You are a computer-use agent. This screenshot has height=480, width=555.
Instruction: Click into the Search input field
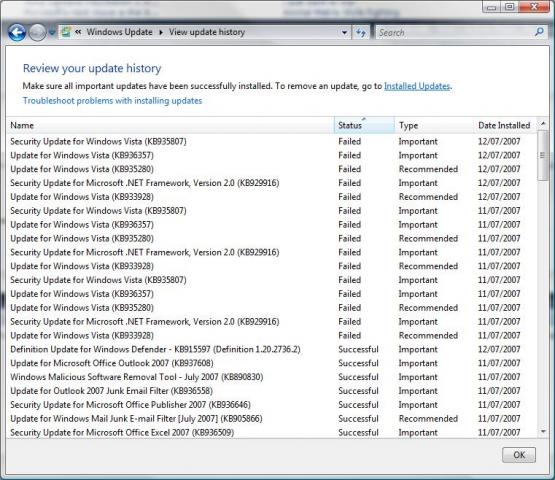pyautogui.click(x=455, y=33)
